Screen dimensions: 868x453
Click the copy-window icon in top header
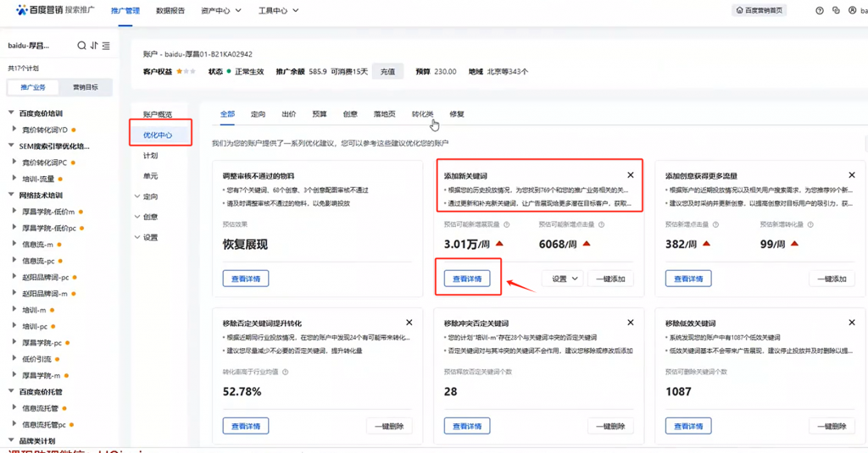coord(836,10)
